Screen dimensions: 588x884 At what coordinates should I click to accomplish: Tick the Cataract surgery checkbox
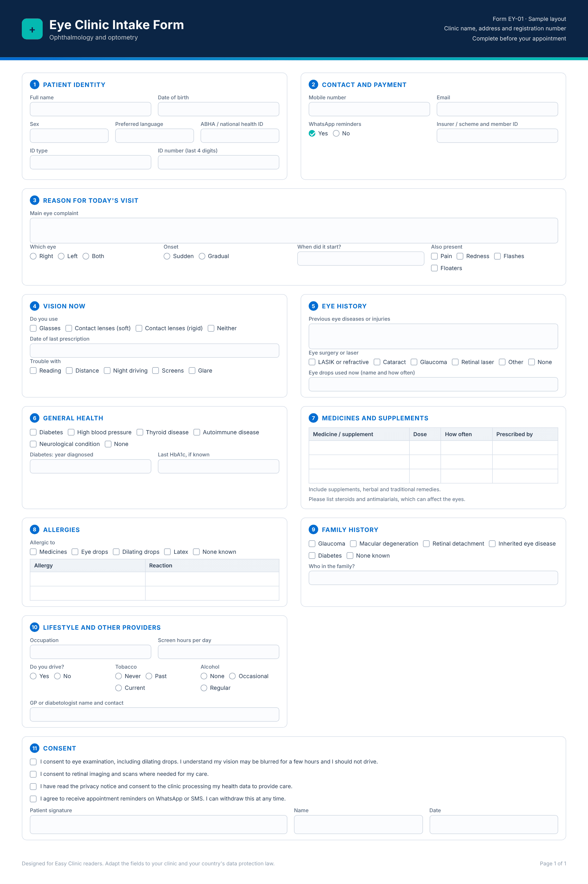point(377,362)
